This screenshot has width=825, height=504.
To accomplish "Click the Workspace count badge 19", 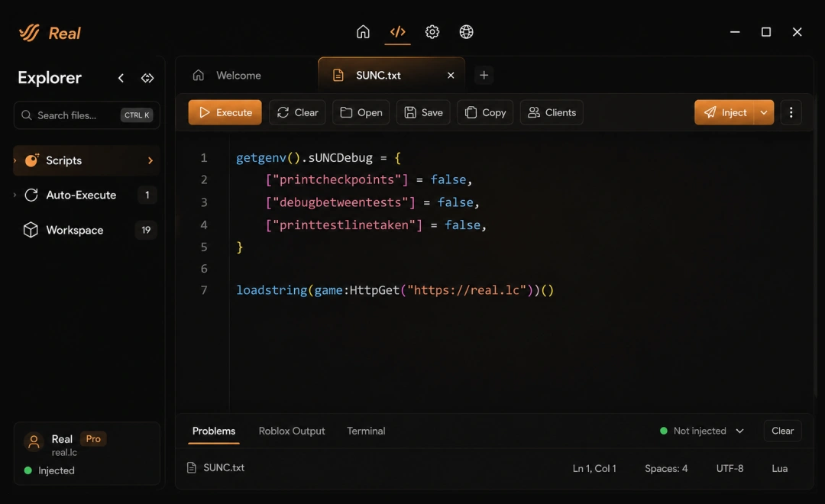I will pyautogui.click(x=146, y=230).
